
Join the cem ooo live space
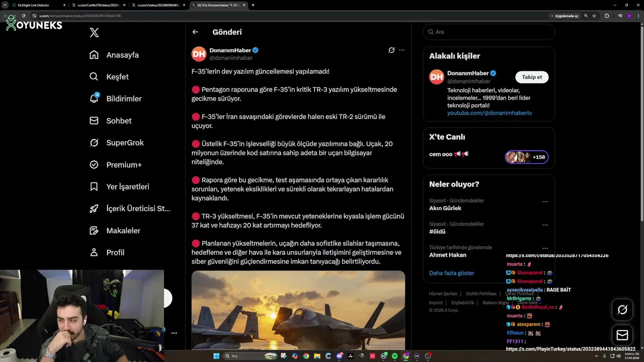coord(489,156)
